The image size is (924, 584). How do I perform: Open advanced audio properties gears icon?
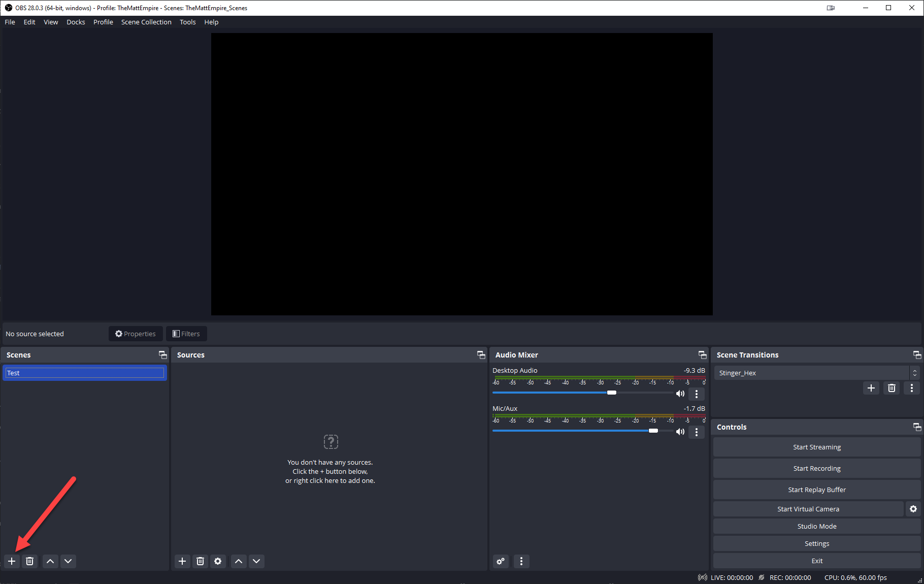point(501,561)
